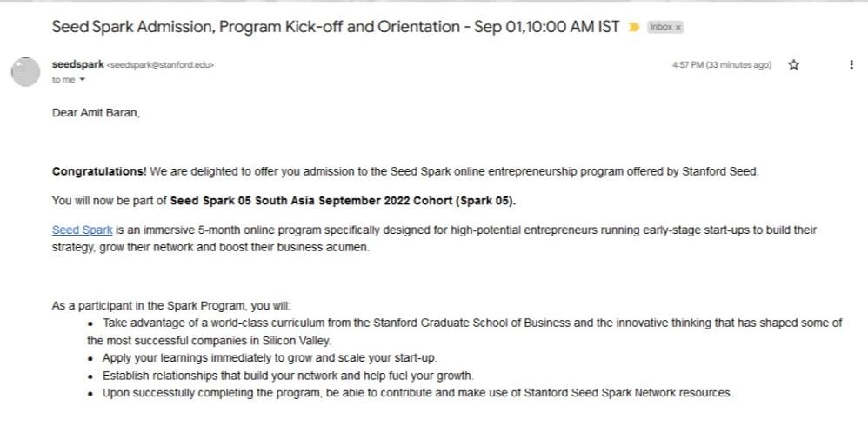Star this email from seedspark
This screenshot has height=426, width=868.
tap(793, 65)
